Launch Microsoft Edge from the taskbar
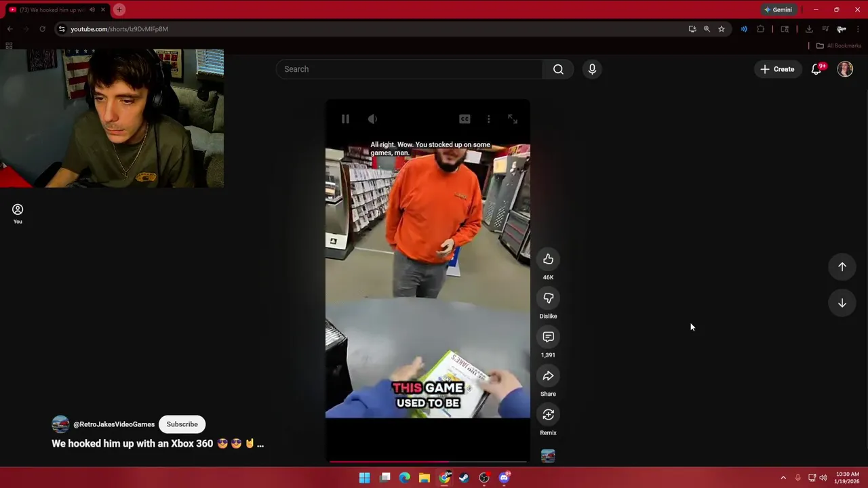This screenshot has width=868, height=488. tap(405, 478)
